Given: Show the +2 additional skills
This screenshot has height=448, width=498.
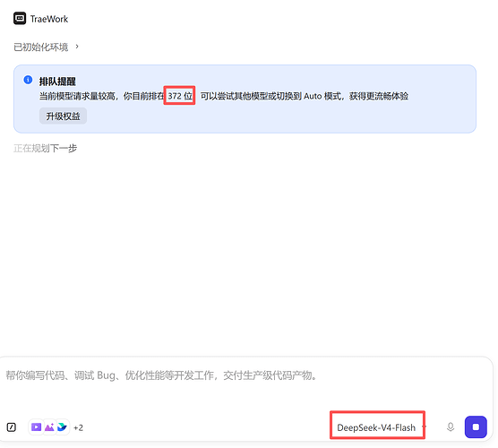Looking at the screenshot, I should (78, 427).
